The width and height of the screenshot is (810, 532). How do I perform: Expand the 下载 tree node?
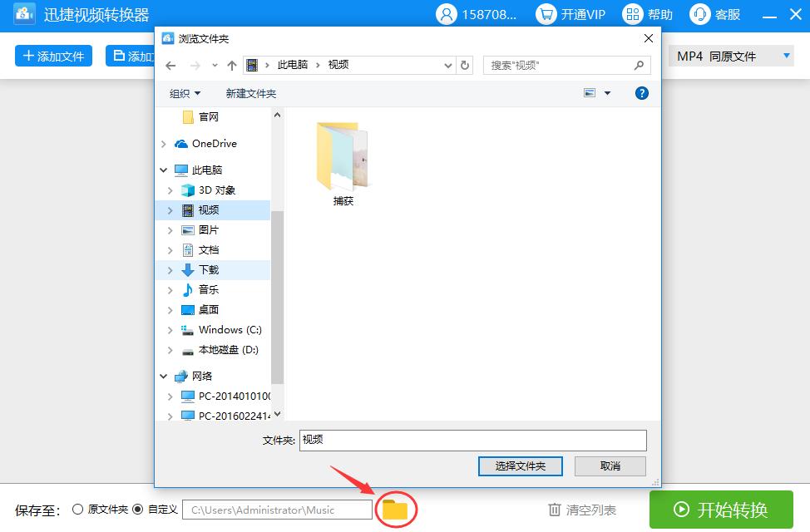click(170, 270)
